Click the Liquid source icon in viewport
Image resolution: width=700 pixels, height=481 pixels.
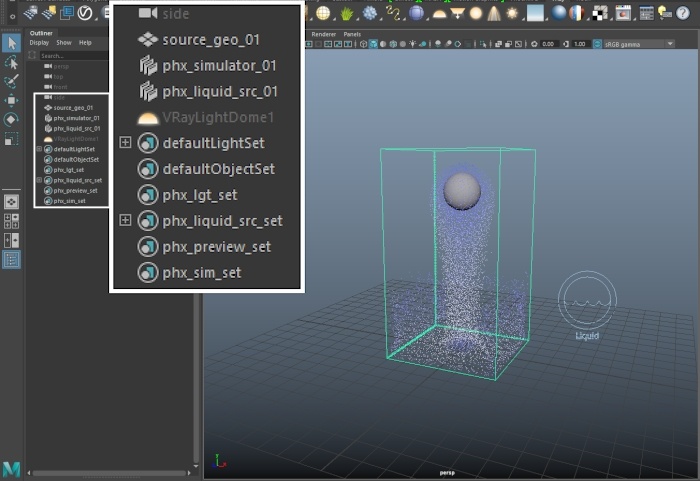point(587,305)
